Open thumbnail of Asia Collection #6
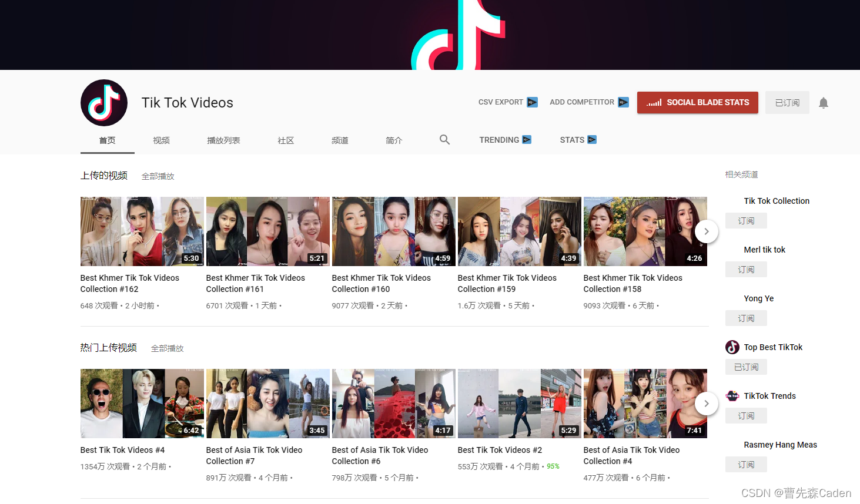This screenshot has height=504, width=860. tap(394, 404)
